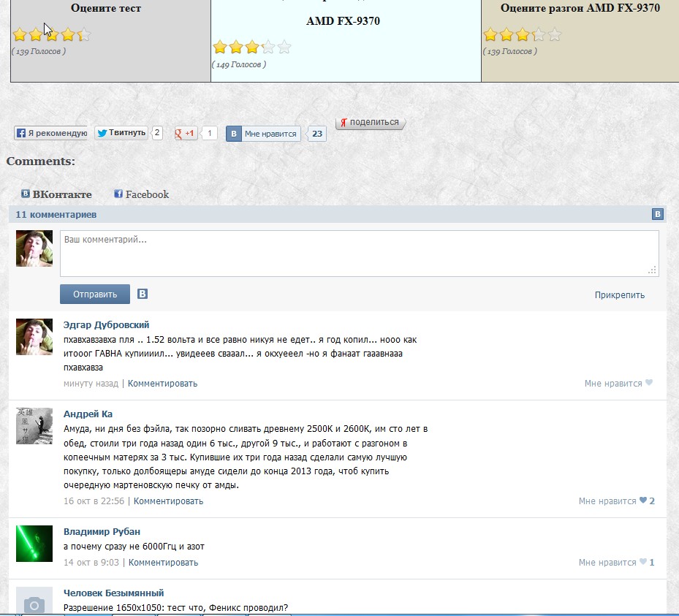This screenshot has height=616, width=679.
Task: Click VK logo icon in comments header
Action: click(657, 214)
